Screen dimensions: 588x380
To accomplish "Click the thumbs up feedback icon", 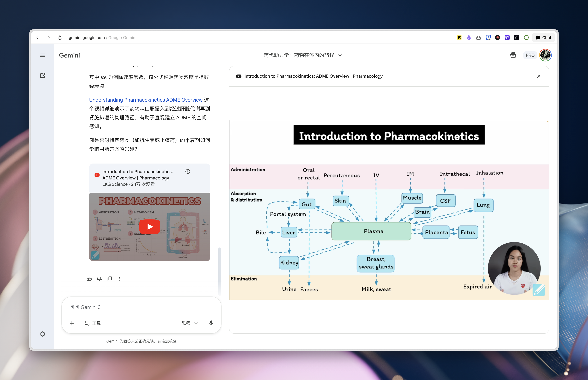I will [x=89, y=279].
